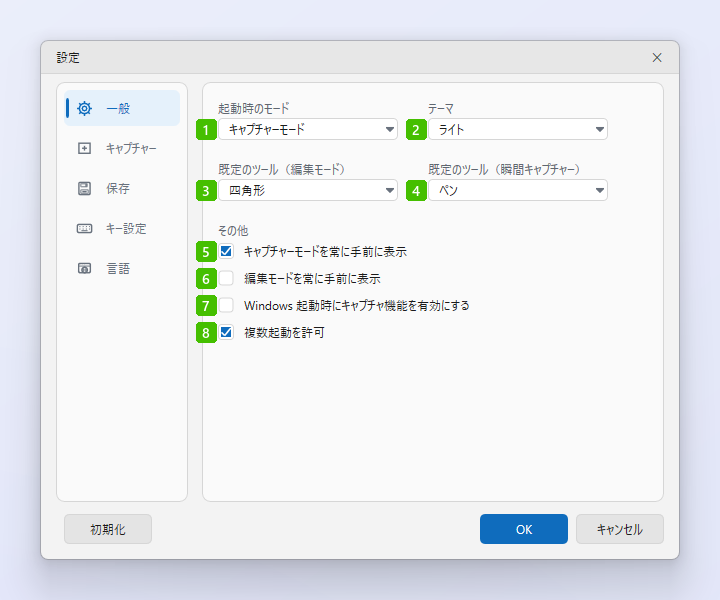Enable 編集モードを常に手前に表示 checkbox
The width and height of the screenshot is (720, 600).
(226, 278)
